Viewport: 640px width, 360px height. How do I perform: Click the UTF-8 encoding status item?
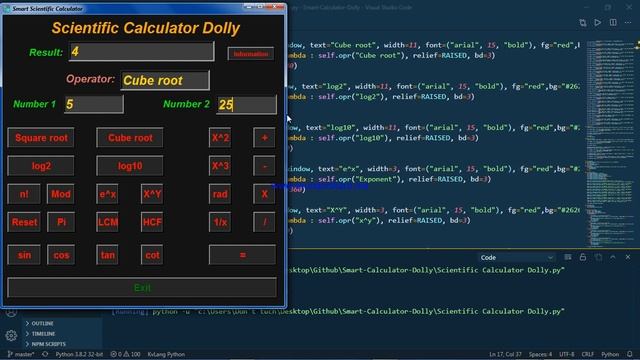(x=567, y=354)
